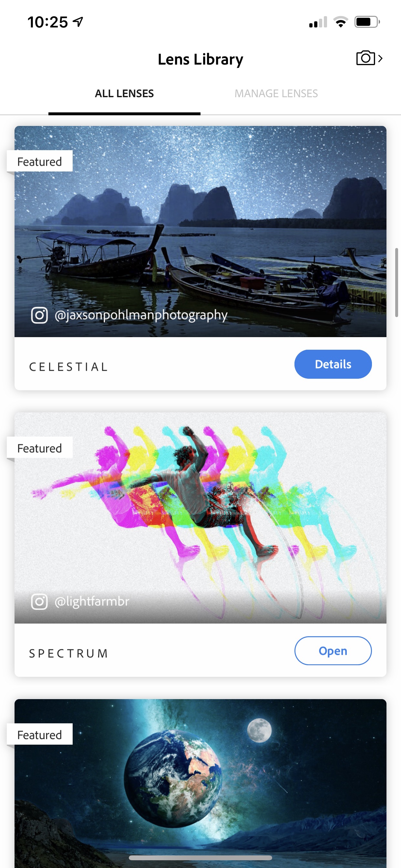Switch to the Manage Lenses tab
Viewport: 401px width, 868px height.
[x=276, y=93]
